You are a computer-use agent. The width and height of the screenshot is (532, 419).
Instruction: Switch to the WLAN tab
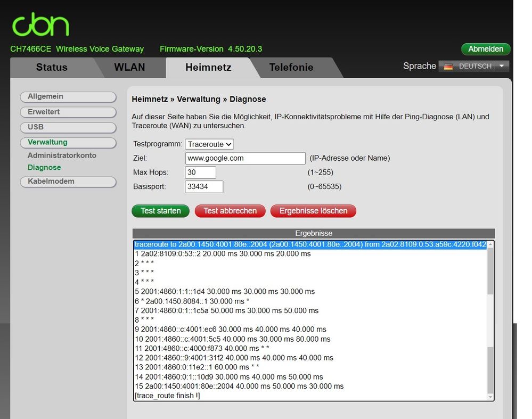(129, 67)
